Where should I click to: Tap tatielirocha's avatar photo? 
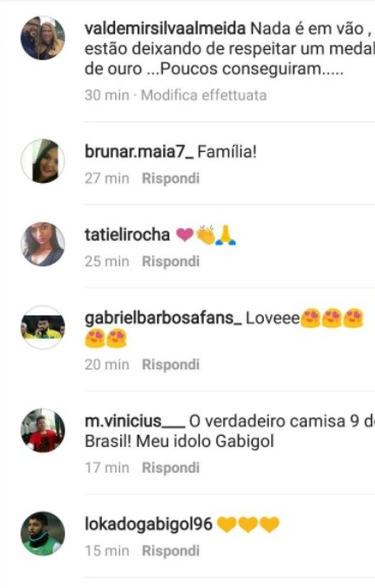click(42, 244)
